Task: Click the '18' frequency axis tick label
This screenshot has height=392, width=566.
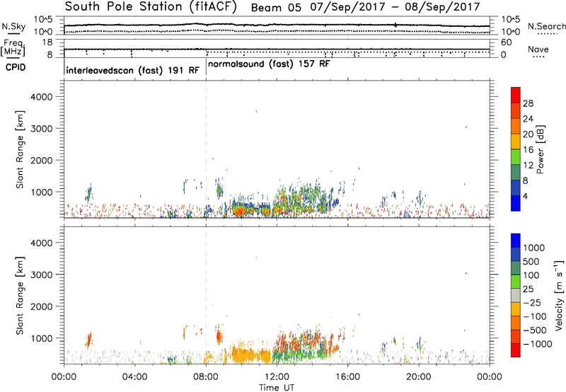Action: 47,42
